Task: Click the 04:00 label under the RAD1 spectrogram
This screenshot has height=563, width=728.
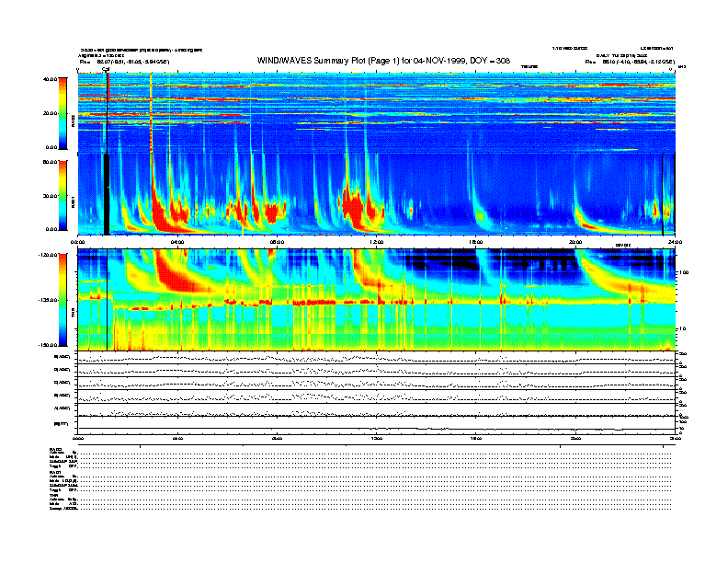Action: 177,242
